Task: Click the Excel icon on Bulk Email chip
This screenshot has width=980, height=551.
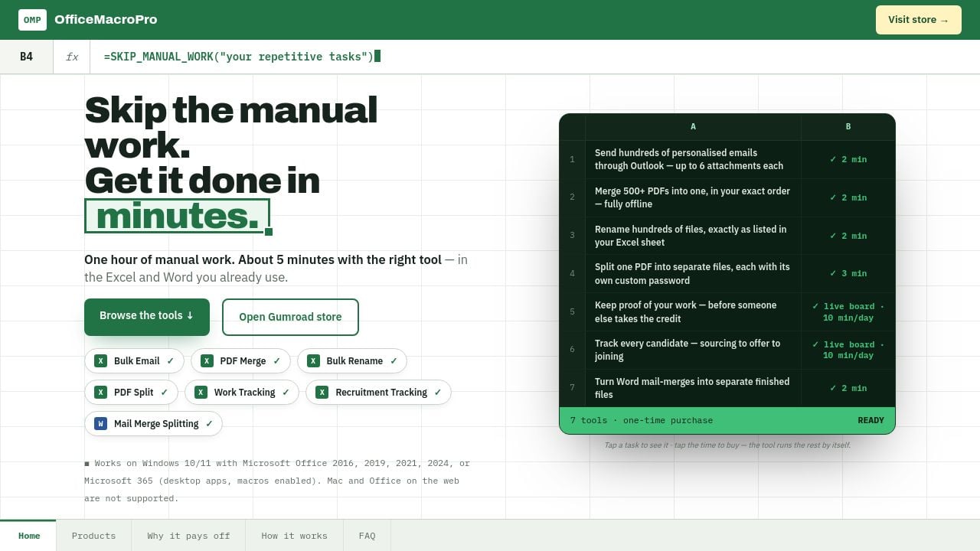Action: [100, 361]
